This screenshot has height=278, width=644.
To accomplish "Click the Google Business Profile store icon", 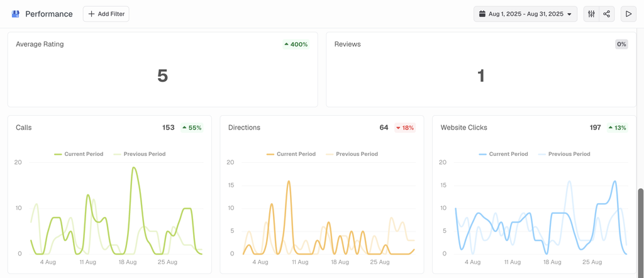I will click(x=16, y=14).
